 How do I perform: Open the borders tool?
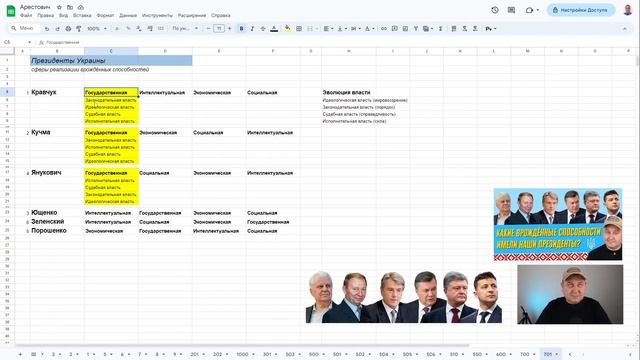click(299, 29)
